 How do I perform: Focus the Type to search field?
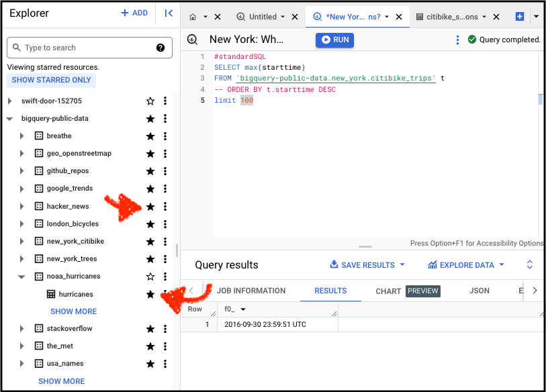click(x=89, y=48)
